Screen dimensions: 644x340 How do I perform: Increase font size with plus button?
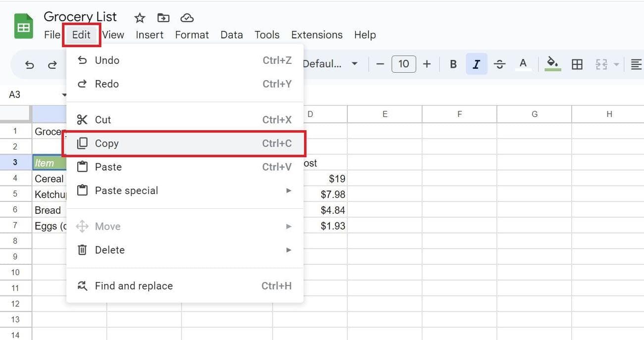pos(427,64)
